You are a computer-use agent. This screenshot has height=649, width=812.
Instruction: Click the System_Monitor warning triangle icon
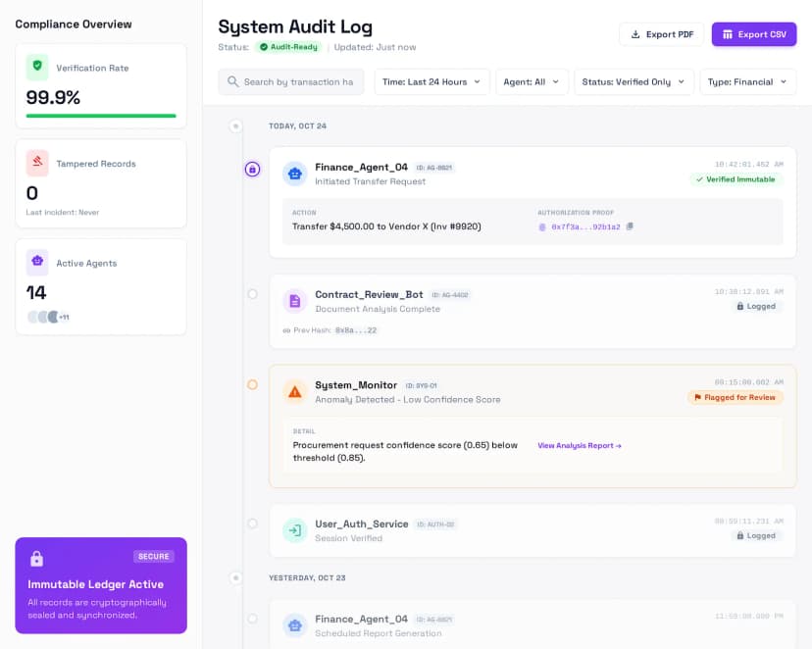[294, 390]
